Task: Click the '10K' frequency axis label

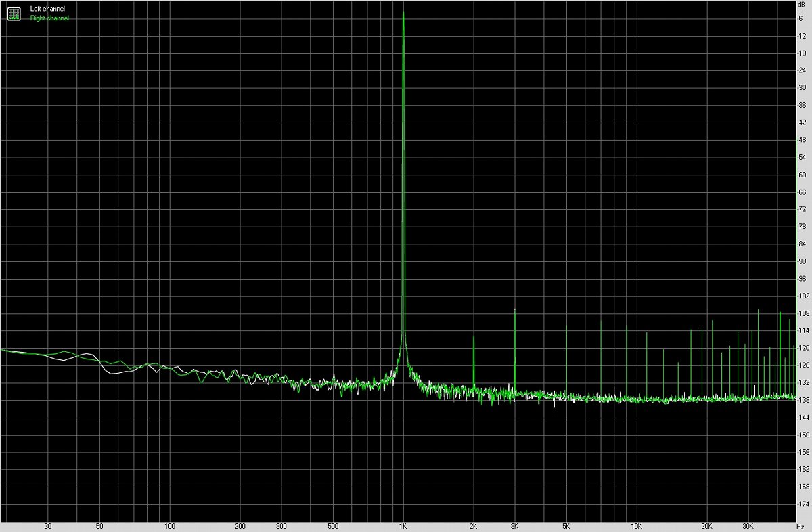Action: pyautogui.click(x=636, y=526)
